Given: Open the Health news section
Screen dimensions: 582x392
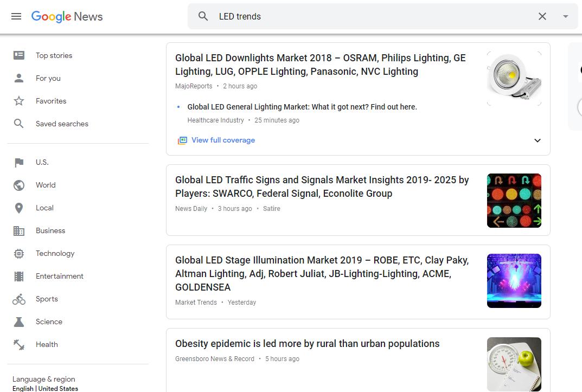Looking at the screenshot, I should coord(47,344).
